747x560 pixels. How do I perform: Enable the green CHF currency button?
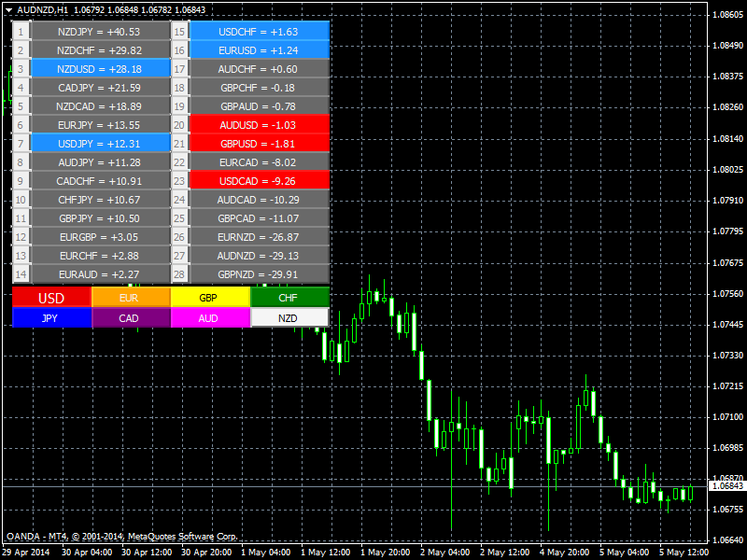coord(289,298)
